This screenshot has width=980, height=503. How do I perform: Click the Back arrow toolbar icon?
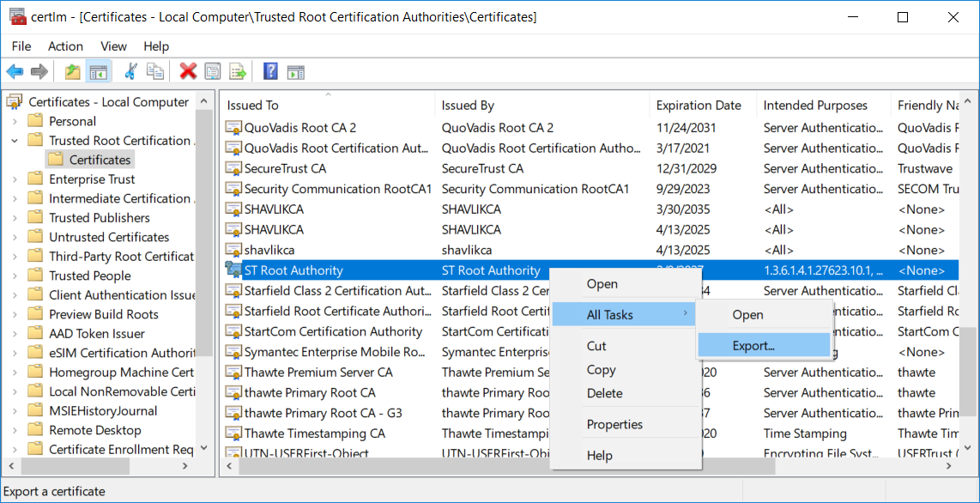pyautogui.click(x=15, y=71)
